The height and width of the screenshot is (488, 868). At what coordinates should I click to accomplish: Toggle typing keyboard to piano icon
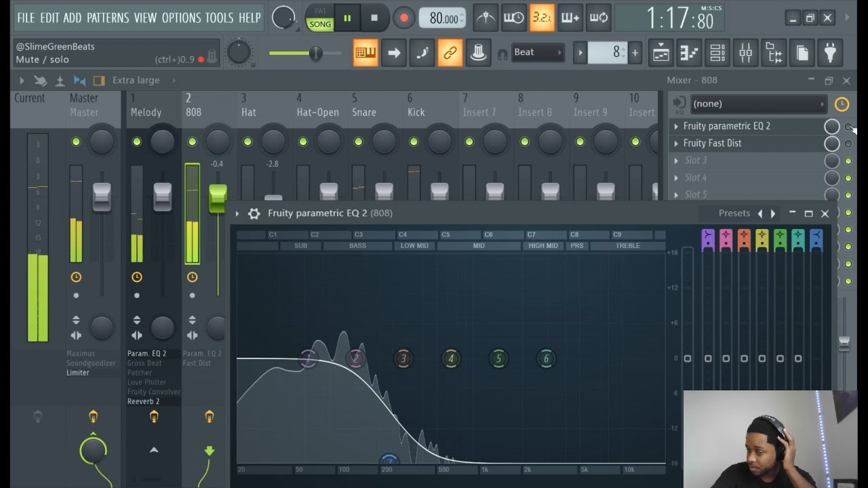pyautogui.click(x=366, y=53)
